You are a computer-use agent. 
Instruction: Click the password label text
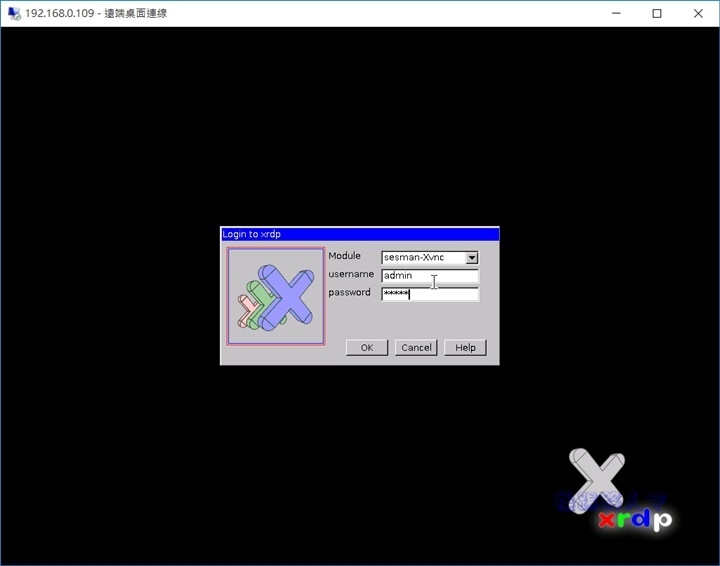click(x=349, y=292)
